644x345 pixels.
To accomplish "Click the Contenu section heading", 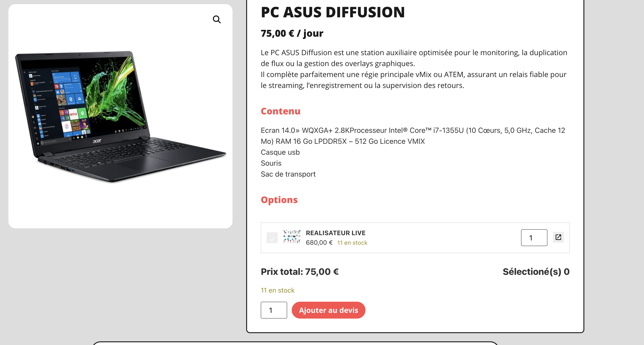I will [x=281, y=111].
